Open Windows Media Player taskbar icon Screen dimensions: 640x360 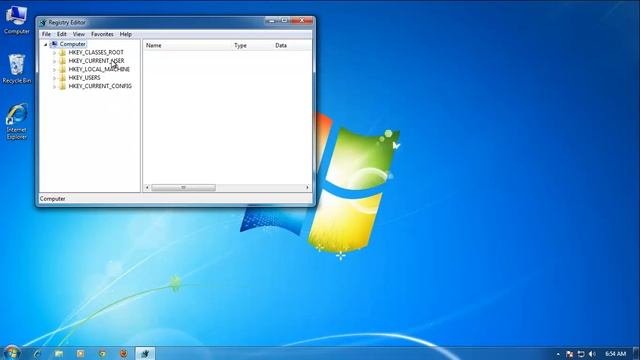pos(80,353)
